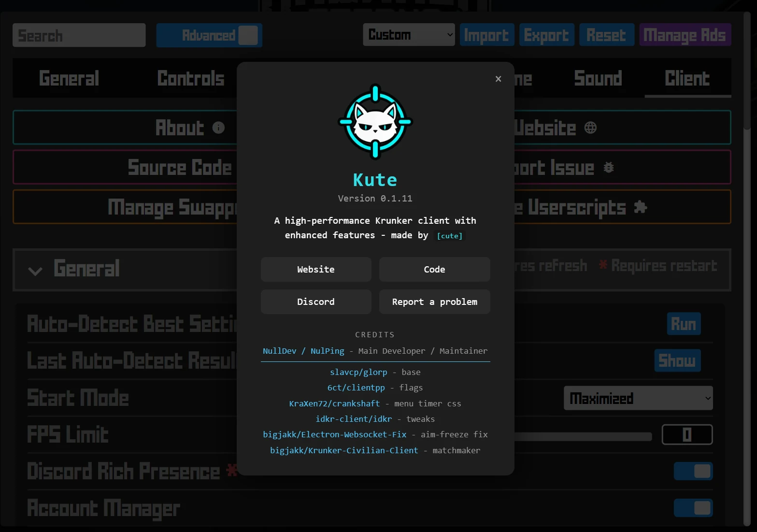Open slavcp/glorp credit link
The height and width of the screenshot is (532, 757).
pyautogui.click(x=358, y=372)
